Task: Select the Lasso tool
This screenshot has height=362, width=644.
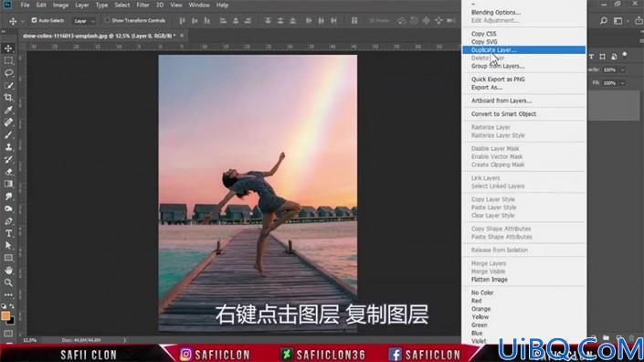Action: click(x=8, y=73)
